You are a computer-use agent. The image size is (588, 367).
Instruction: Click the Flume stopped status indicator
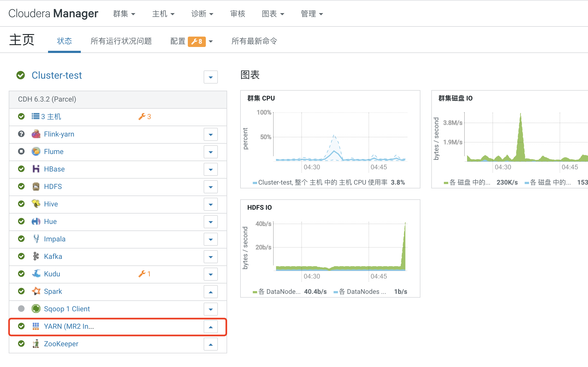coord(21,151)
